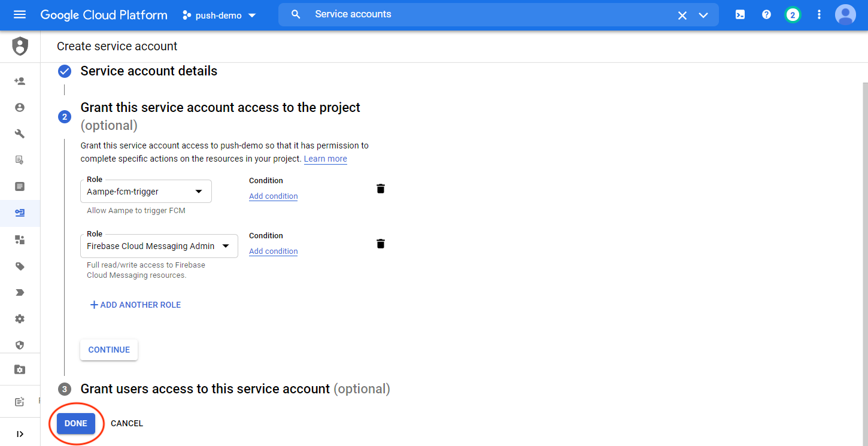Open the user account avatar
Screen dimensions: 868x446
coord(845,15)
